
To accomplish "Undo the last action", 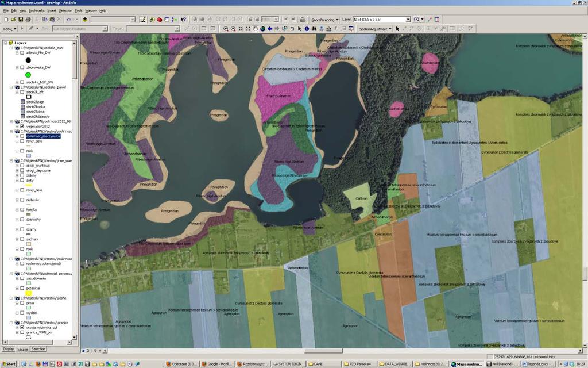I will tap(68, 20).
